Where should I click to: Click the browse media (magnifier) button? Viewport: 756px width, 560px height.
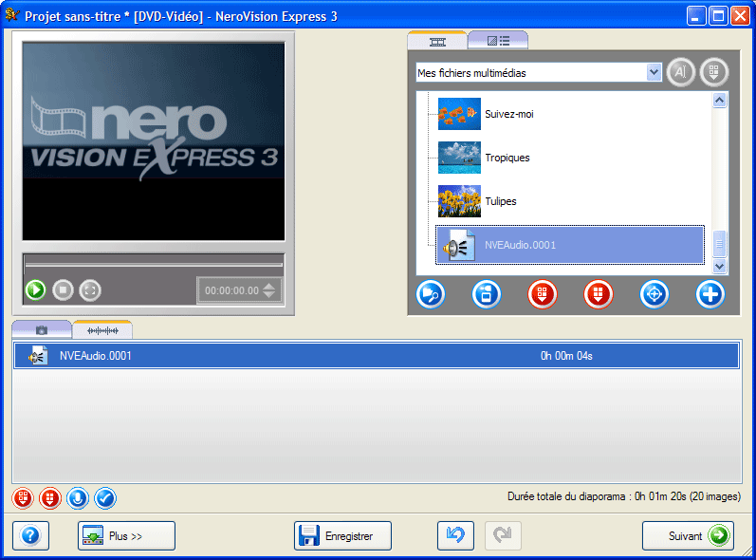point(430,294)
